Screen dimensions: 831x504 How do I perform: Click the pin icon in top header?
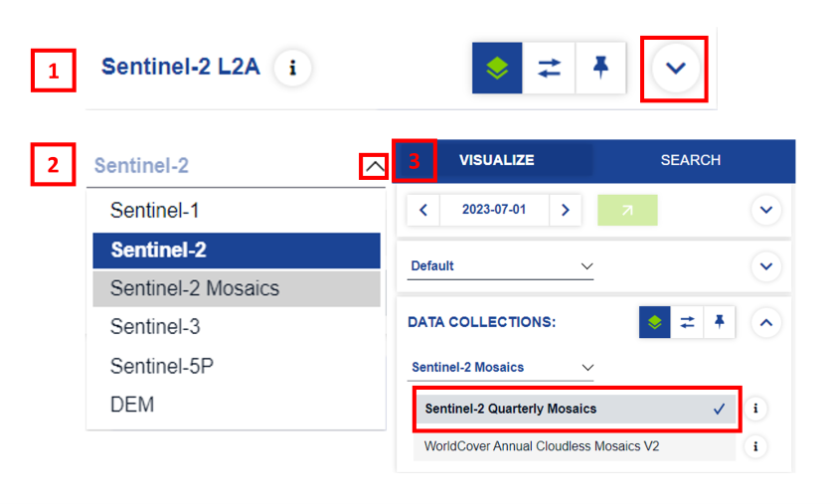point(600,68)
